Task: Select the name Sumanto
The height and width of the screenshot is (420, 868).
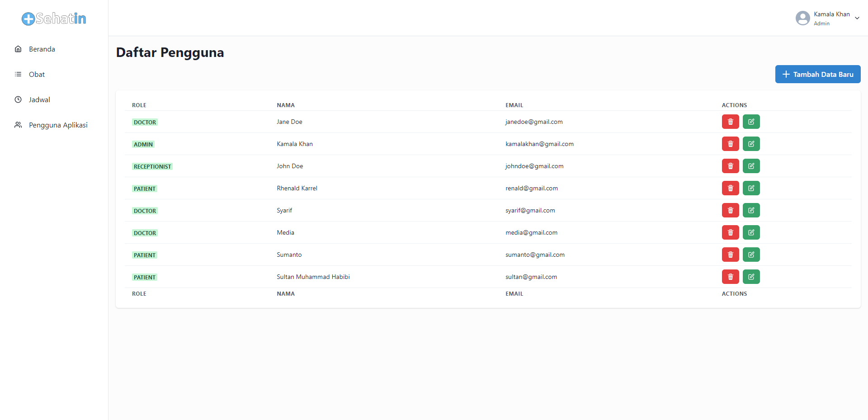Action: (289, 255)
